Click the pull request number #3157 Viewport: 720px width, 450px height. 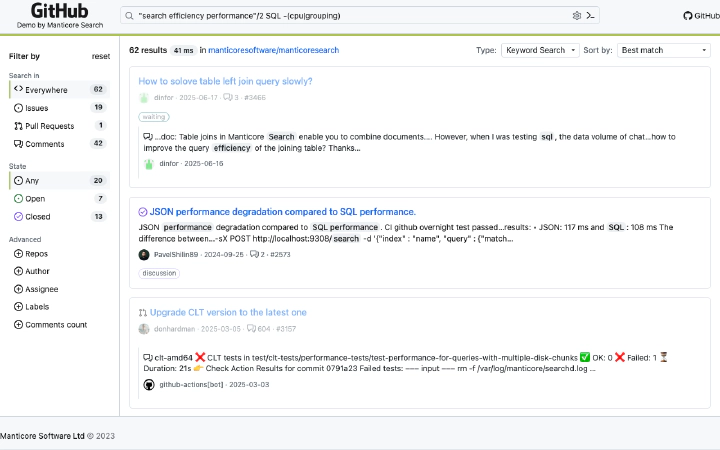pos(286,329)
